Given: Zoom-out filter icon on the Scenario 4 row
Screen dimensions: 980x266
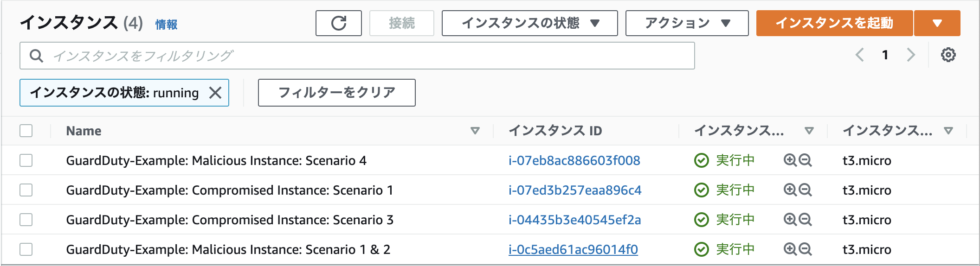Looking at the screenshot, I should (x=805, y=160).
